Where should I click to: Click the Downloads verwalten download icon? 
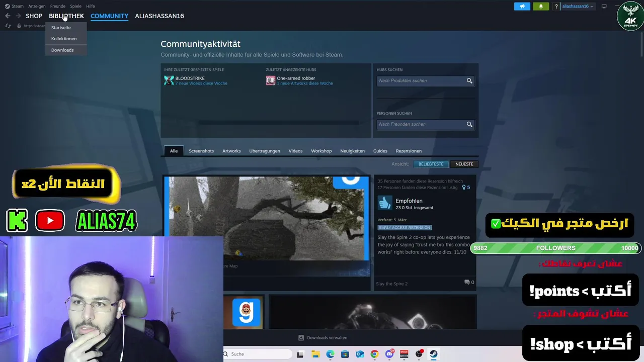[x=301, y=338]
